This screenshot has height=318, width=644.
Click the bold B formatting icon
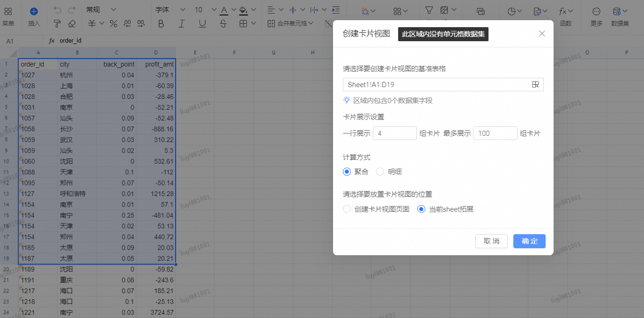161,23
